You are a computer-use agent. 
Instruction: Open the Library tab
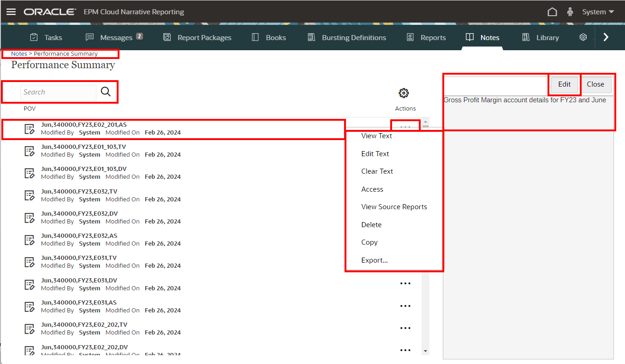point(540,38)
